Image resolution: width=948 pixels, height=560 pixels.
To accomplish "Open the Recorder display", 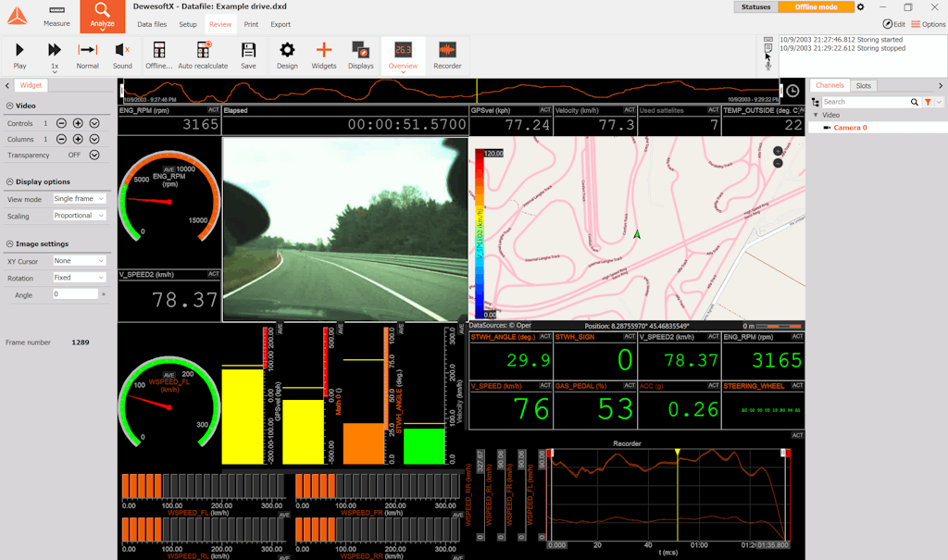I will [447, 56].
